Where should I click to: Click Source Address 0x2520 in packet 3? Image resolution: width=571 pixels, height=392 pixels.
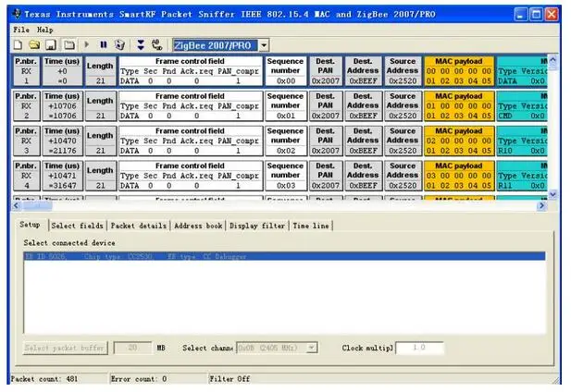[x=403, y=141]
